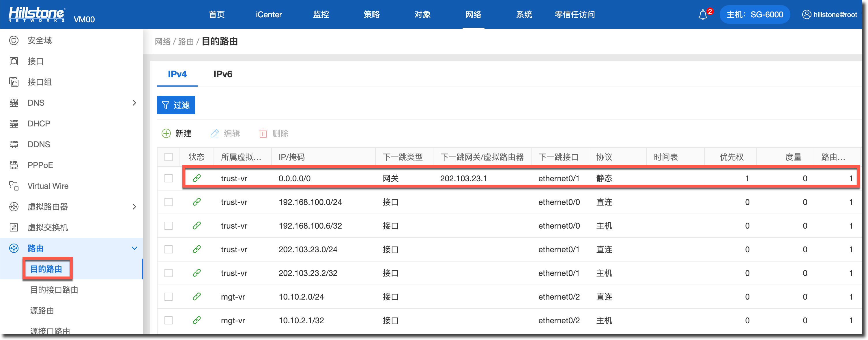The height and width of the screenshot is (340, 868).
Task: Tick checkbox for the 10.10.2.0/24 route
Action: tap(169, 296)
